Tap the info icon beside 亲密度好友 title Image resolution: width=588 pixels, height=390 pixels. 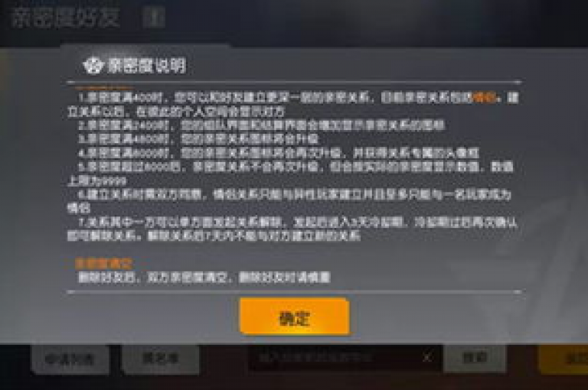pyautogui.click(x=154, y=18)
